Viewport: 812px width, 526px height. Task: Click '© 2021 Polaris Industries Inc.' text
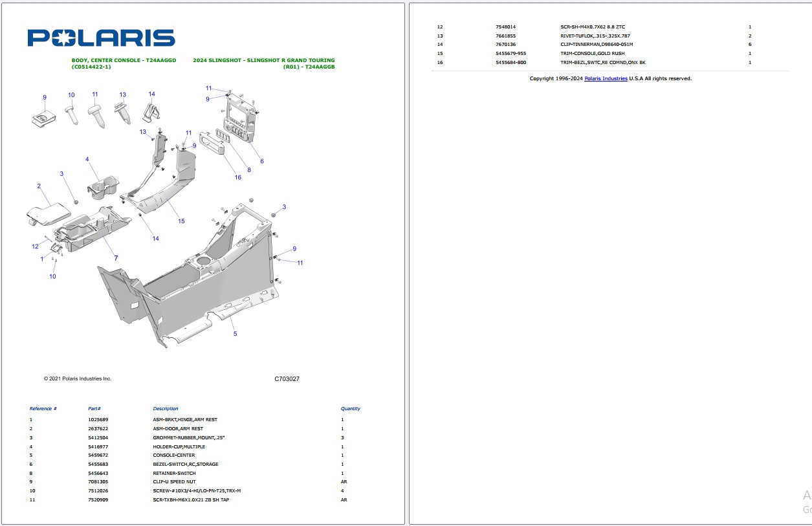(x=78, y=378)
